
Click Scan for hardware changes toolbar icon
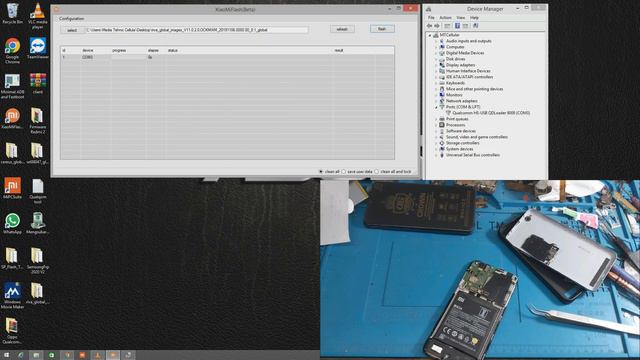click(475, 26)
